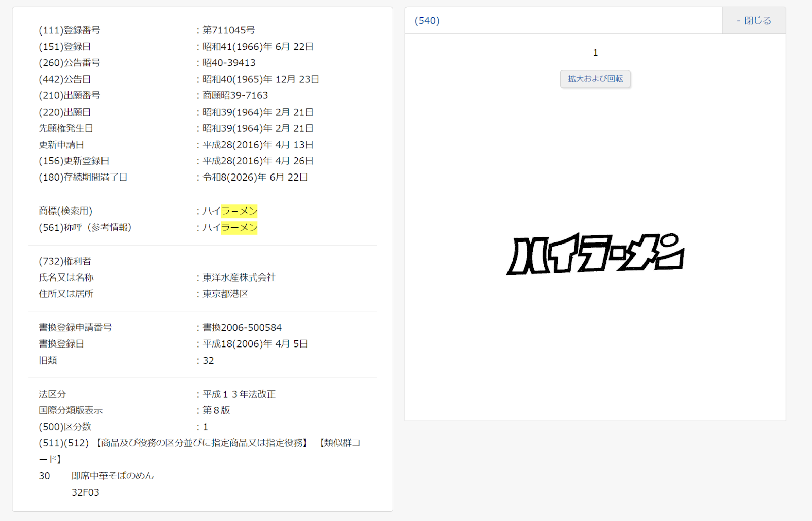The height and width of the screenshot is (521, 812).
Task: Click the 先願権発生日 label
Action: click(66, 128)
